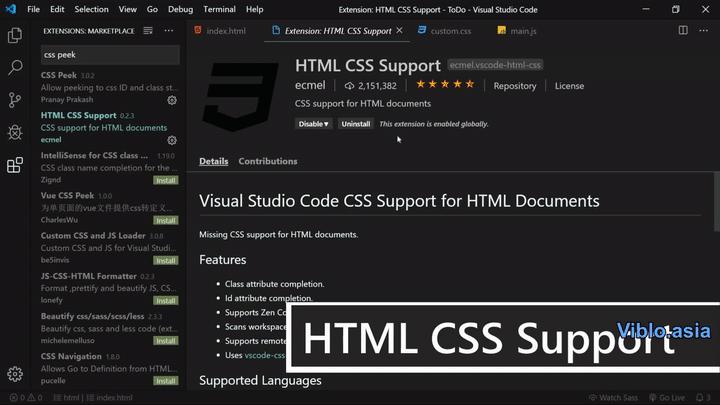
Task: Open HTML CSS Support manage gear in list
Action: pos(172,140)
